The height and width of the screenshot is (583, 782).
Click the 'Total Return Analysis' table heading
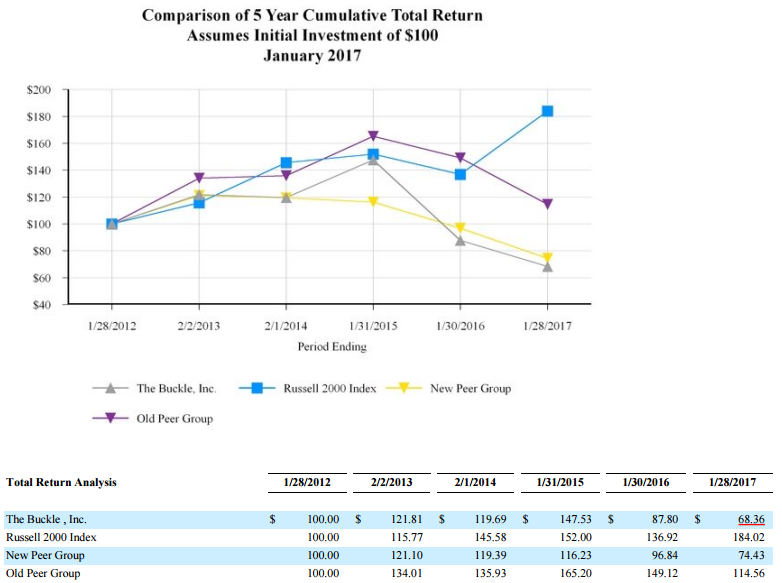coord(61,482)
